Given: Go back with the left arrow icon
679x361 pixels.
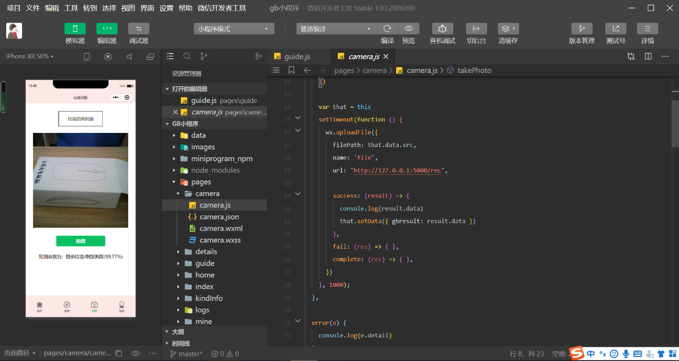Looking at the screenshot, I should [x=307, y=70].
